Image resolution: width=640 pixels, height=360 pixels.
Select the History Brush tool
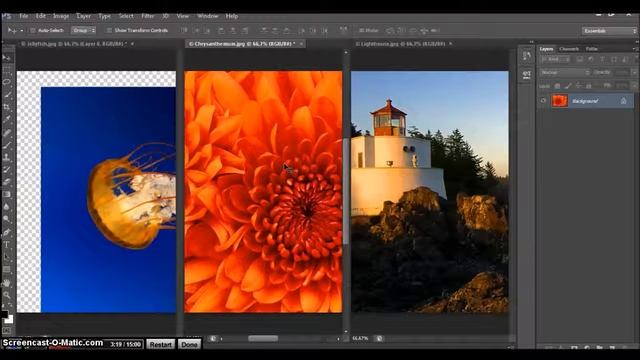tap(7, 170)
